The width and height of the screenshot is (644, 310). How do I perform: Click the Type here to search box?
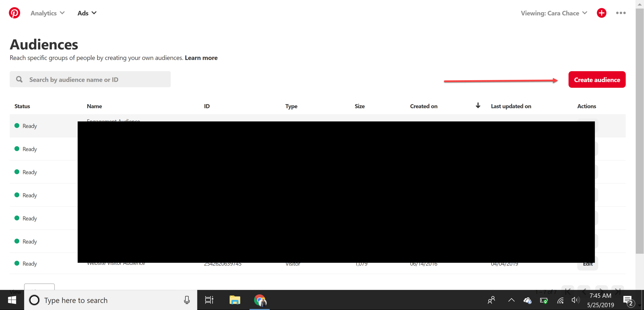[x=111, y=300]
